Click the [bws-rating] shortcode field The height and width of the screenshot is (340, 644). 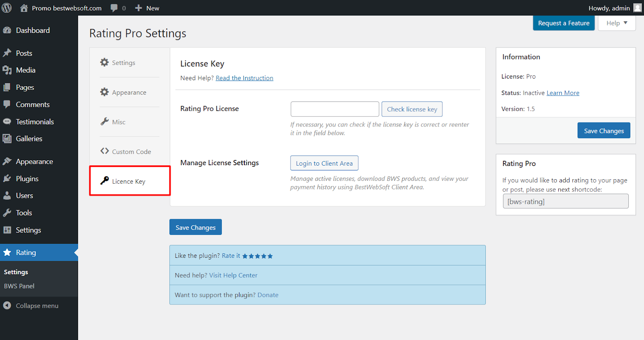click(566, 201)
